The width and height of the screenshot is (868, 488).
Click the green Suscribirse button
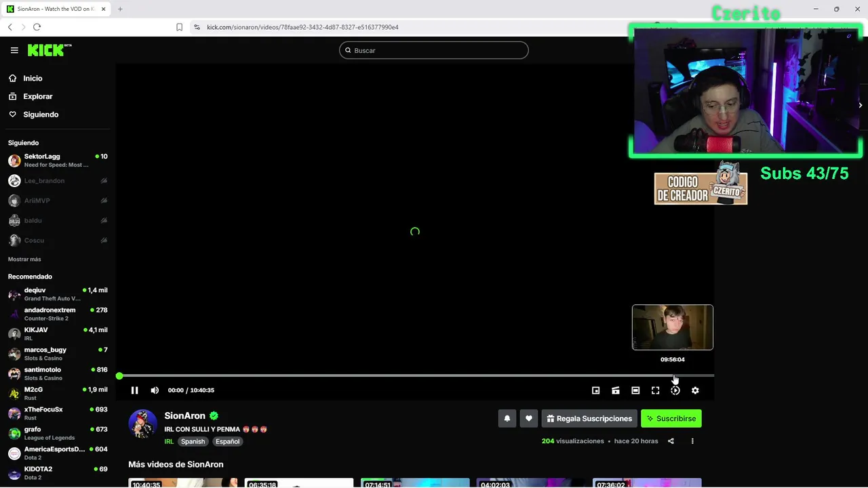[x=671, y=419]
